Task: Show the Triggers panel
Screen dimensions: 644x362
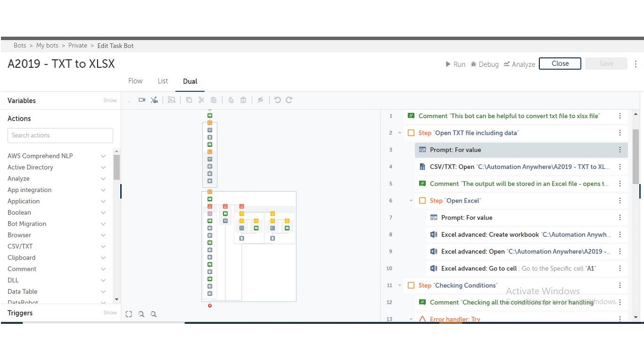Action: click(110, 313)
